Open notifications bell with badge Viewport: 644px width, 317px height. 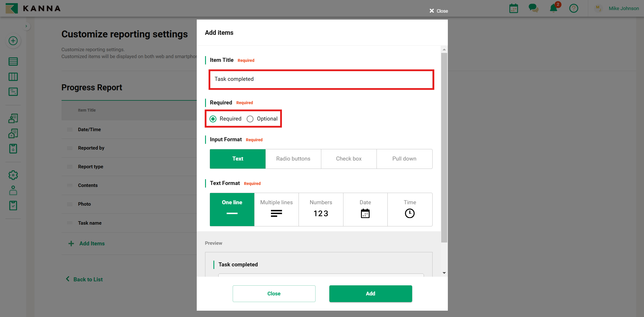click(554, 8)
